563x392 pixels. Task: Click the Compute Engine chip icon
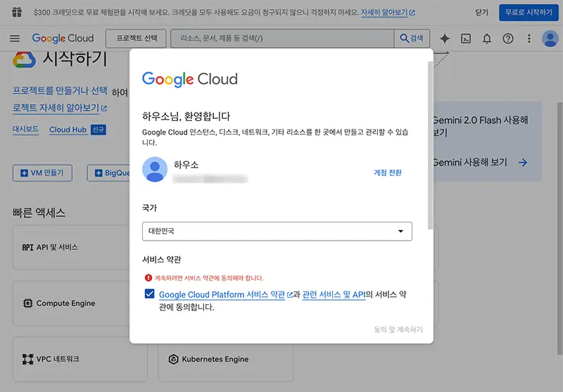coord(27,303)
